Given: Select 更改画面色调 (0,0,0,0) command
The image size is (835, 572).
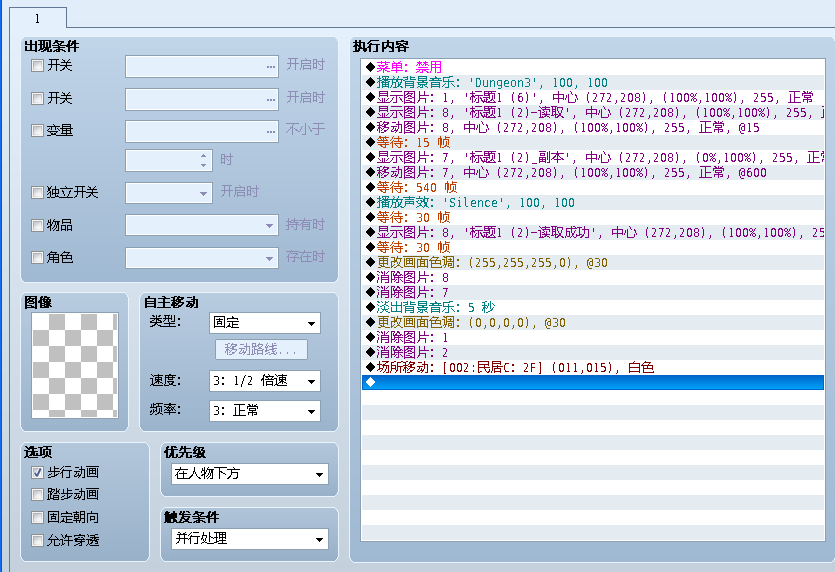Looking at the screenshot, I should pyautogui.click(x=593, y=322).
